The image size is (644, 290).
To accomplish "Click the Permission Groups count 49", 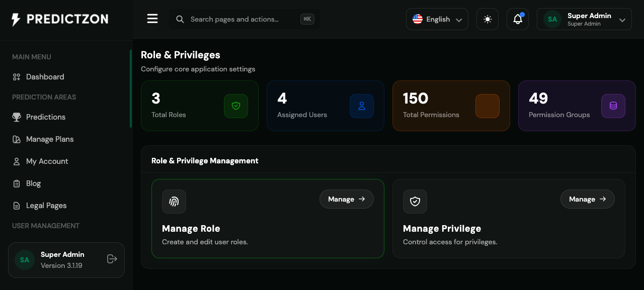I will coord(538,98).
